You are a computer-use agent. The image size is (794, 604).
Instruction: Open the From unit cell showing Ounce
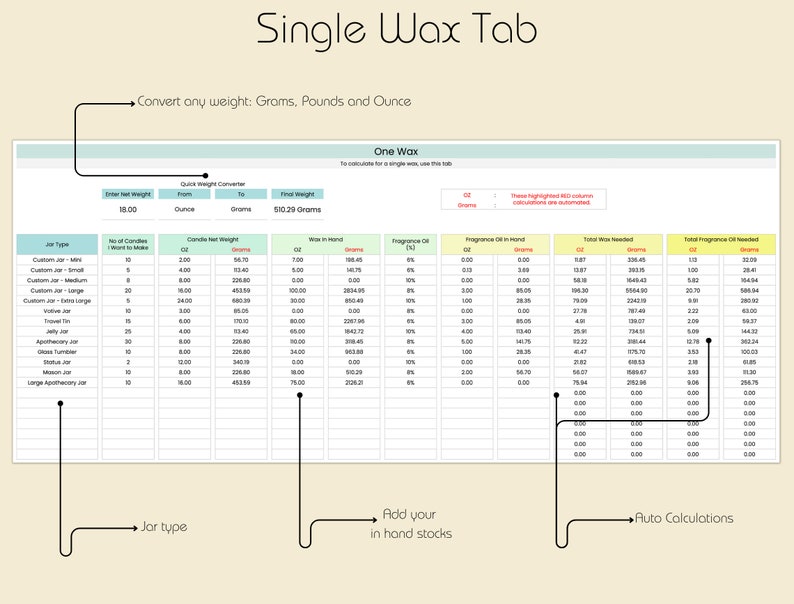pyautogui.click(x=184, y=210)
